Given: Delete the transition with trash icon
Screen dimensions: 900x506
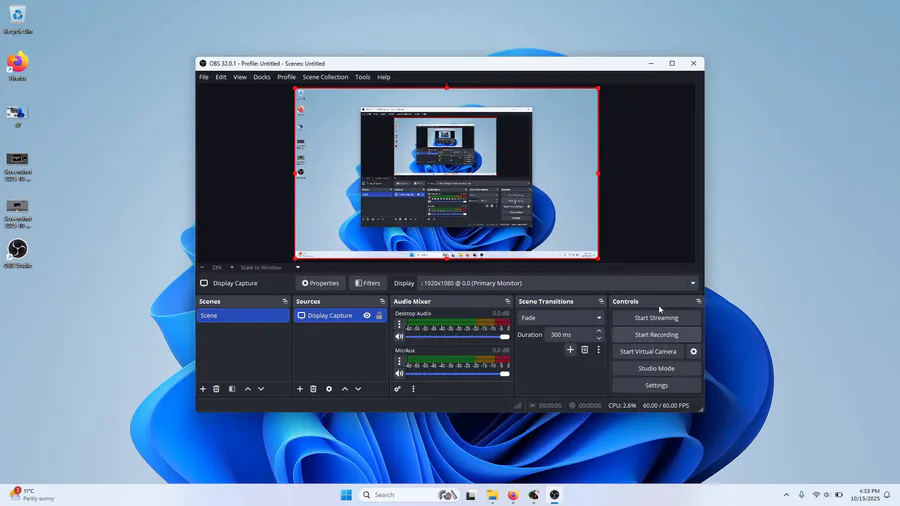Looking at the screenshot, I should point(584,350).
